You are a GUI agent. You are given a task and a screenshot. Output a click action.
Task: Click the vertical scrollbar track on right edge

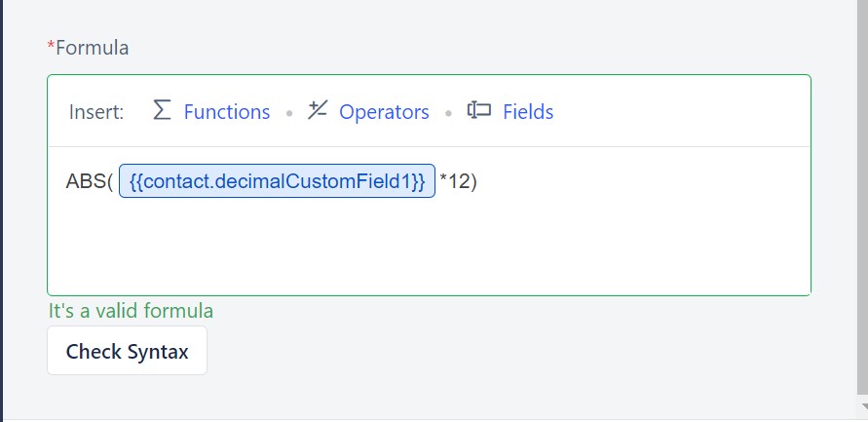pos(863,200)
